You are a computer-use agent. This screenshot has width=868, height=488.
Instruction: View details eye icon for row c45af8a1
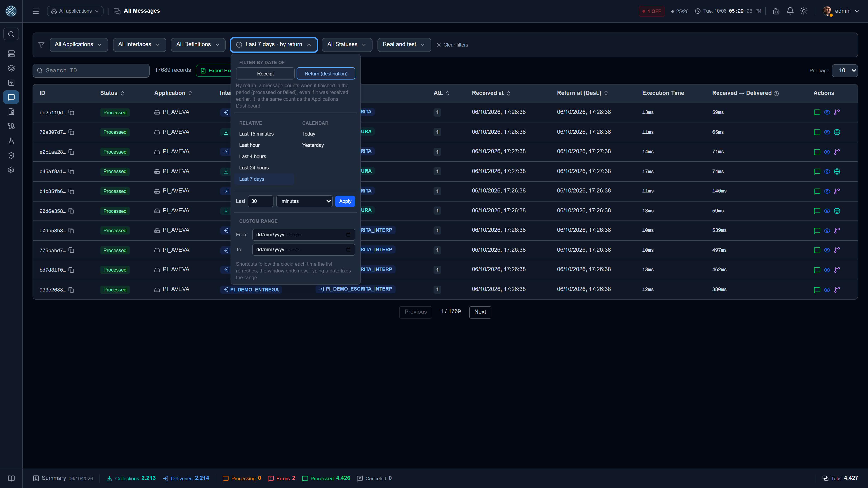[827, 171]
